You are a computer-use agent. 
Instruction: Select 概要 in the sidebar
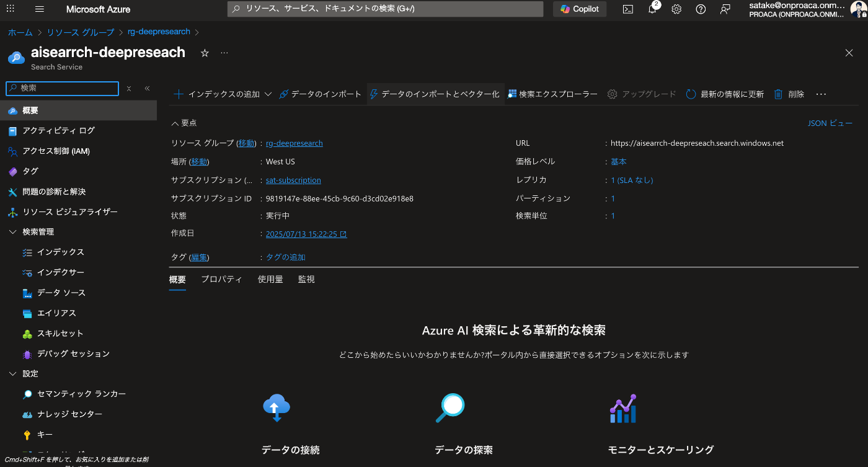[78, 110]
